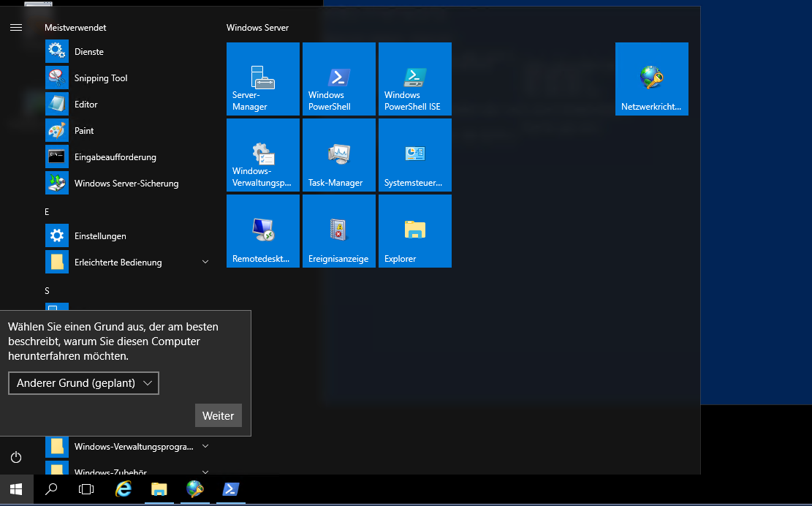Start Paint from the most used list
Image resolution: width=812 pixels, height=506 pixels.
point(127,130)
